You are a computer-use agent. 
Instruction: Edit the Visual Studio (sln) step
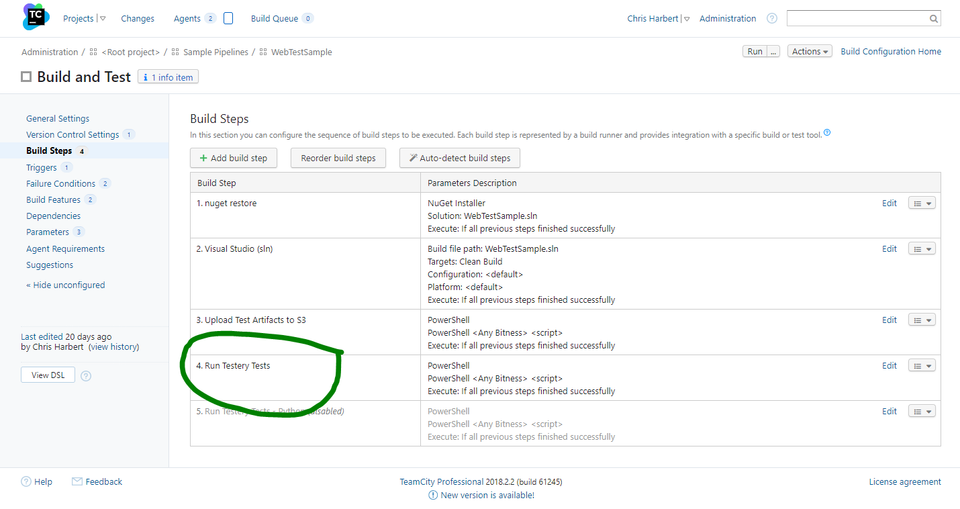click(x=889, y=249)
